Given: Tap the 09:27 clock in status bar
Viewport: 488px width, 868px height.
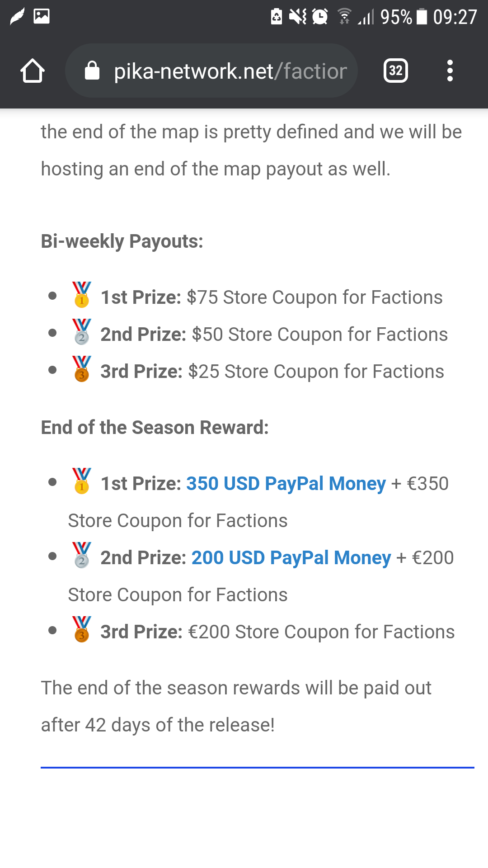Looking at the screenshot, I should 455,17.
